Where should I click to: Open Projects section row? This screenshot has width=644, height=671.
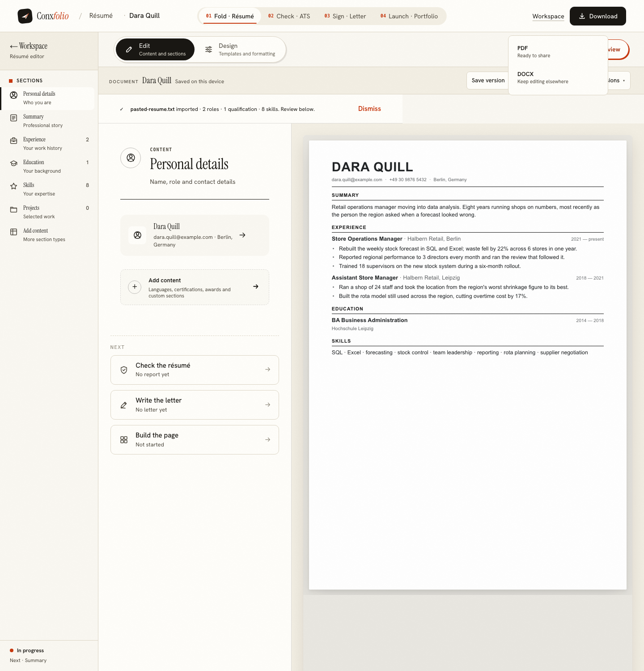tap(48, 212)
